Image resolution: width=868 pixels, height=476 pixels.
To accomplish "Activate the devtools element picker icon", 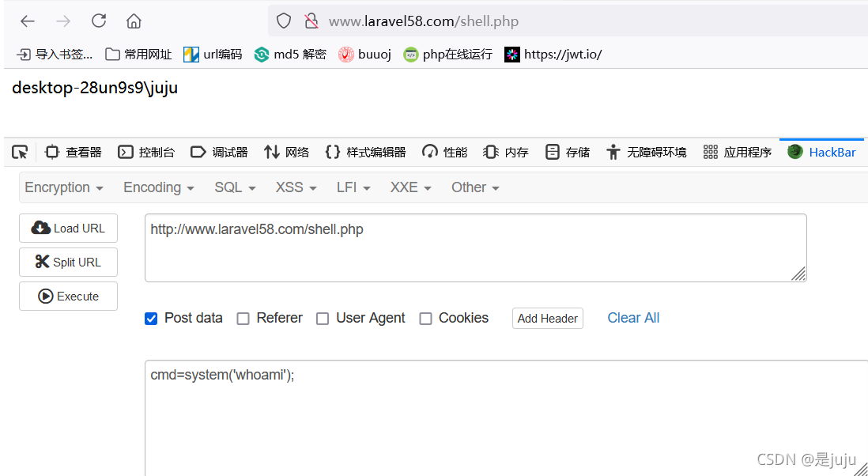I will (x=20, y=152).
